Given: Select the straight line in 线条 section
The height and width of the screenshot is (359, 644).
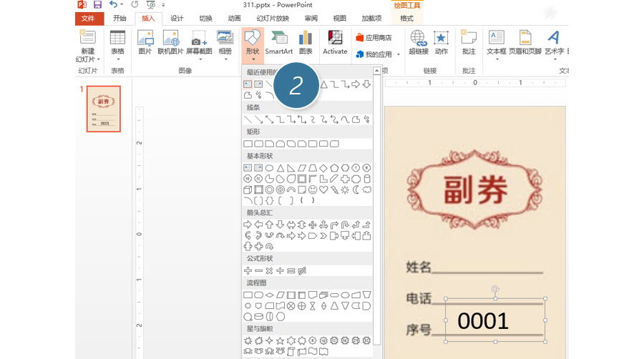Looking at the screenshot, I should pyautogui.click(x=248, y=119).
